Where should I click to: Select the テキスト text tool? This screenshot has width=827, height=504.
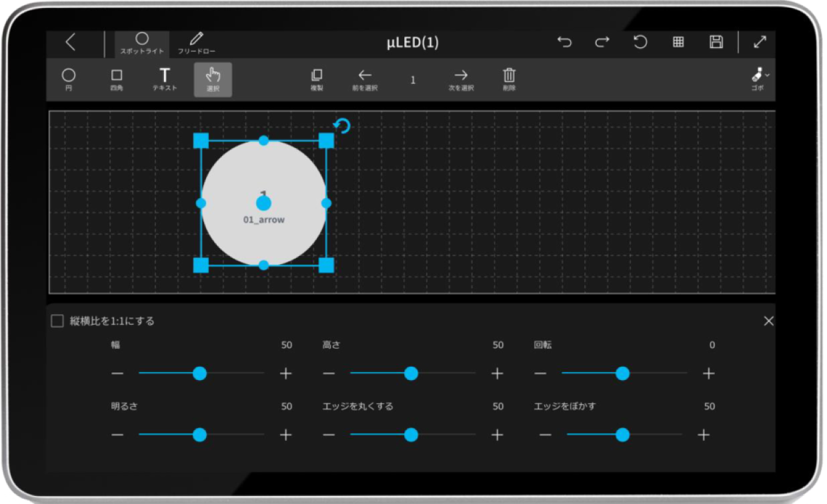(x=165, y=79)
